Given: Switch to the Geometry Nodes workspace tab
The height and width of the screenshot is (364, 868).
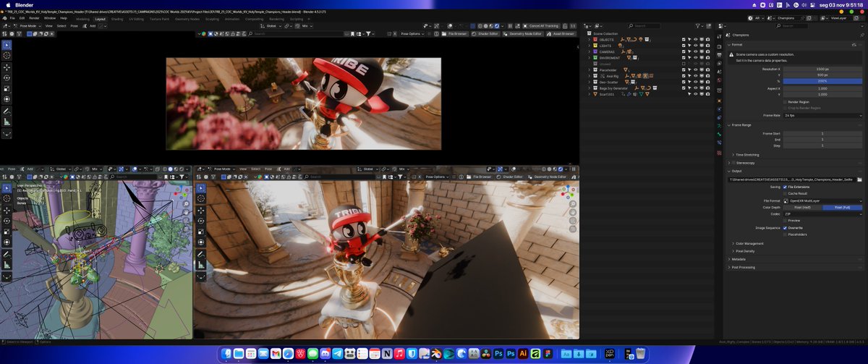Looking at the screenshot, I should point(187,19).
